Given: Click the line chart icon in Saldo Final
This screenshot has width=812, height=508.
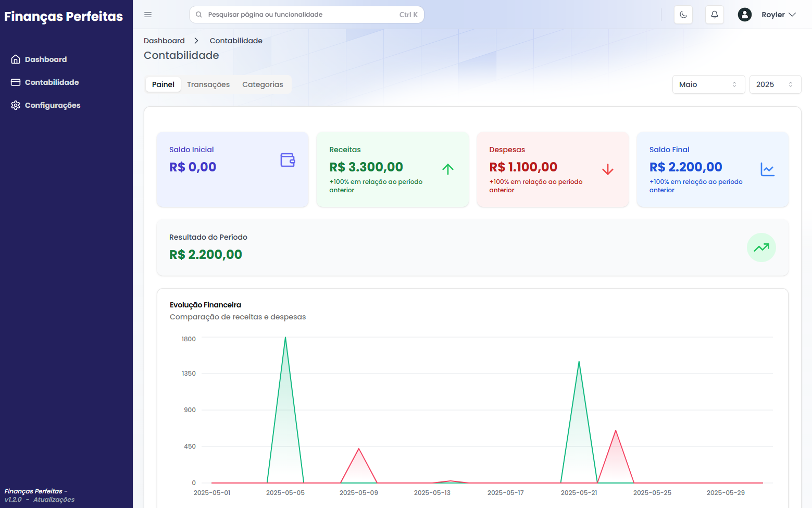Looking at the screenshot, I should 767,169.
